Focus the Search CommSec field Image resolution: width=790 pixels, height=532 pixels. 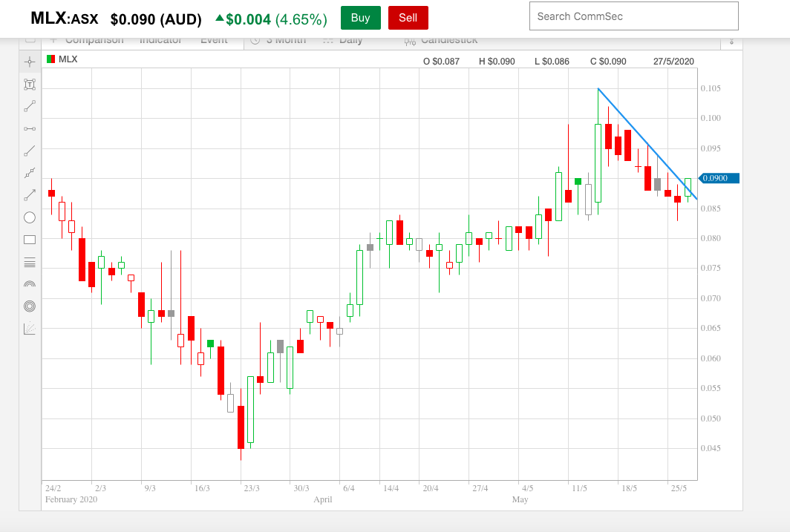coord(634,16)
